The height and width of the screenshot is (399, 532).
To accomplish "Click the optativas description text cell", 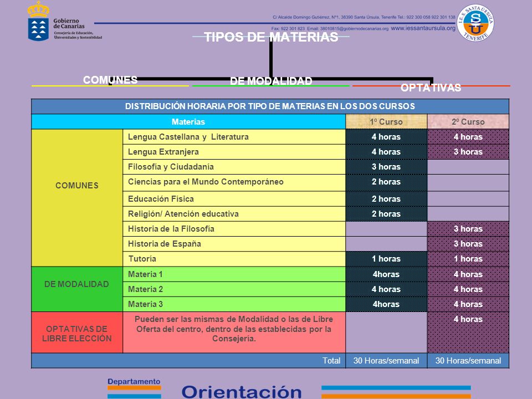I will (x=234, y=332).
